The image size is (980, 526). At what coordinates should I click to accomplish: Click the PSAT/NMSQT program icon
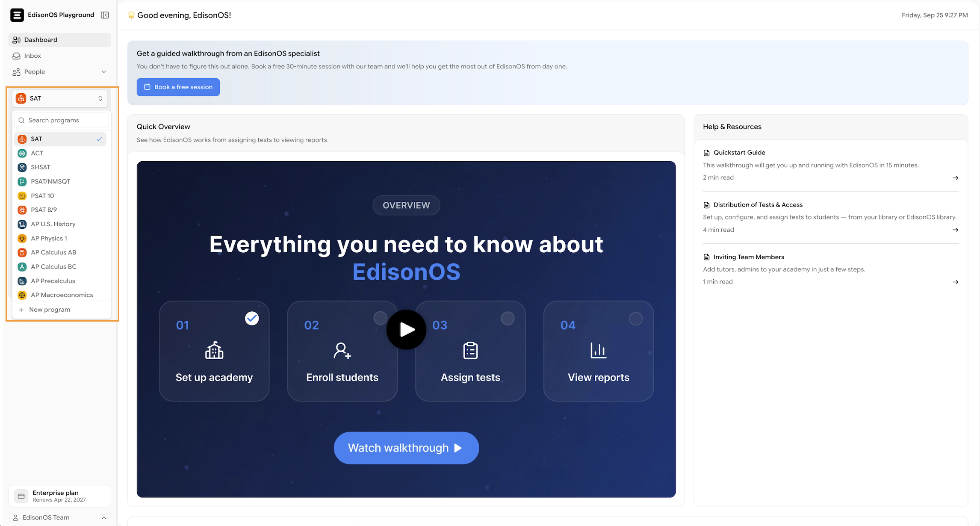pyautogui.click(x=22, y=182)
